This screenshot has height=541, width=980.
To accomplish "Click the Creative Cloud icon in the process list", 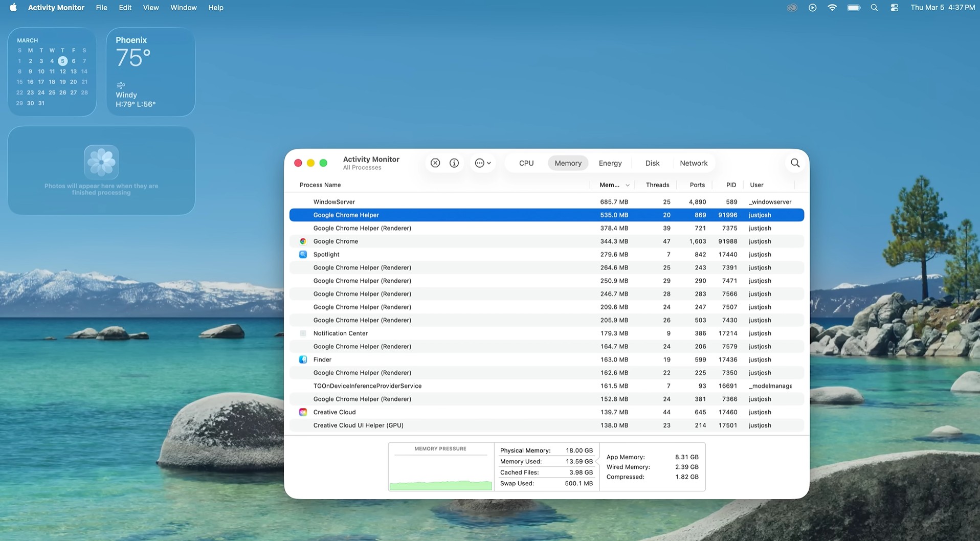I will pos(304,412).
